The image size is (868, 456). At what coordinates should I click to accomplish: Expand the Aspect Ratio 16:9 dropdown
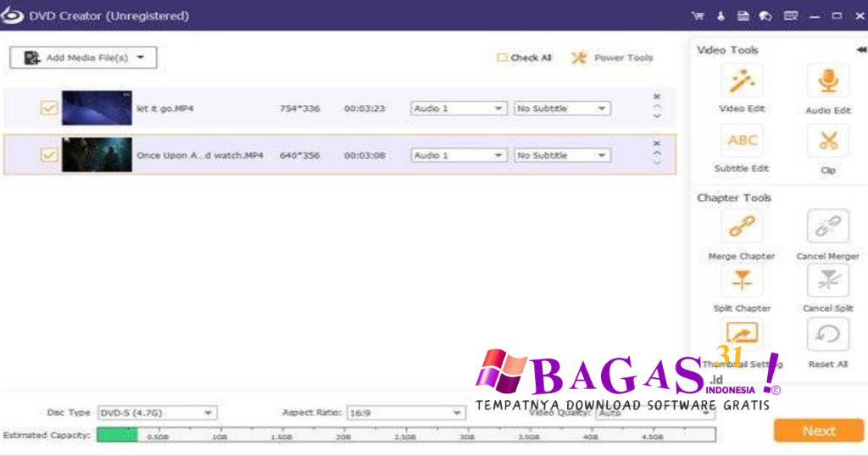click(406, 413)
